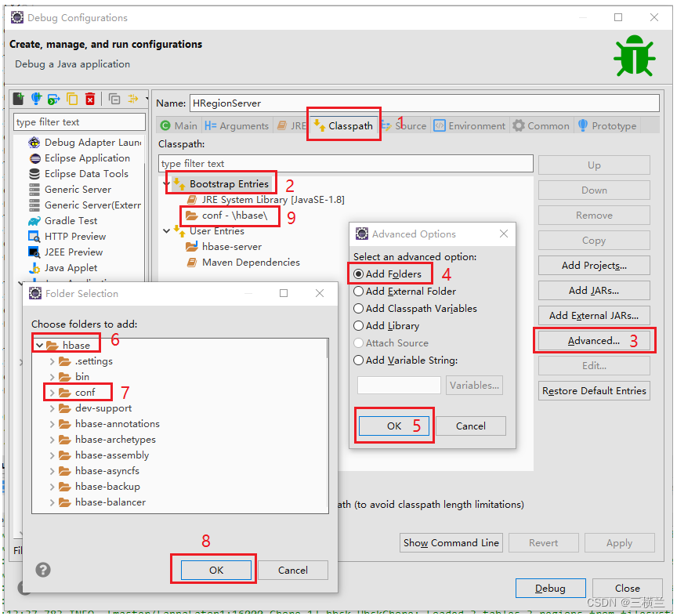Image resolution: width=677 pixels, height=616 pixels.
Task: Click the left panel filter text field
Action: 79,121
